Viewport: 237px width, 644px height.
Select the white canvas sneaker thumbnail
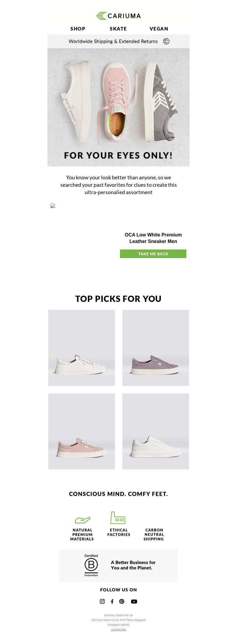click(81, 348)
